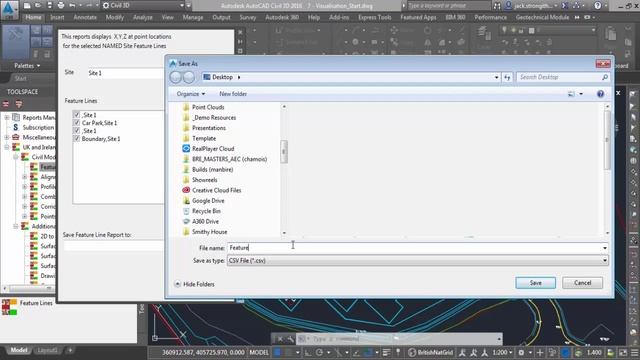Click the help icon in Save As toolbar
Viewport: 640px width, 360px height.
tap(600, 94)
